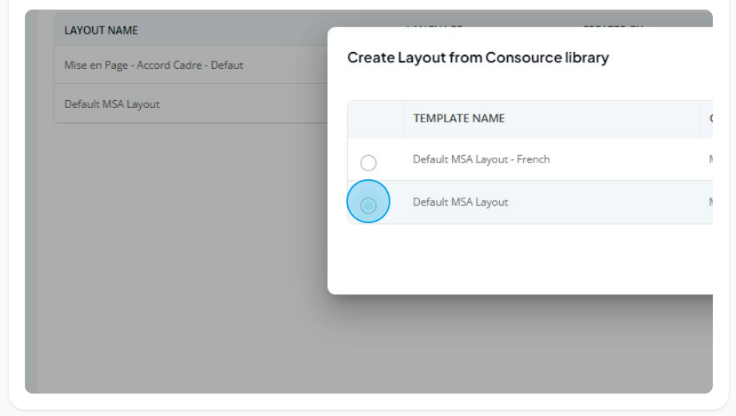This screenshot has width=736, height=416.
Task: Click the Default MSA Layout - French template name
Action: click(x=481, y=160)
